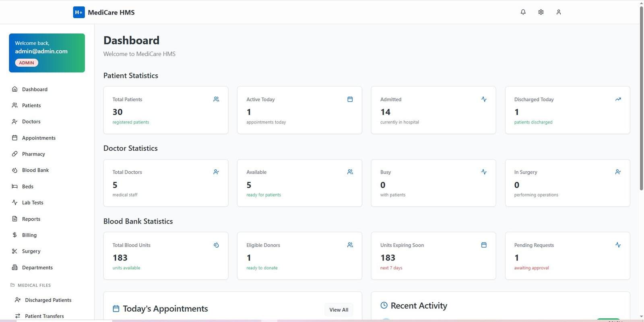The height and width of the screenshot is (322, 644).
Task: Select the Units Expiring Soon card
Action: pyautogui.click(x=433, y=256)
